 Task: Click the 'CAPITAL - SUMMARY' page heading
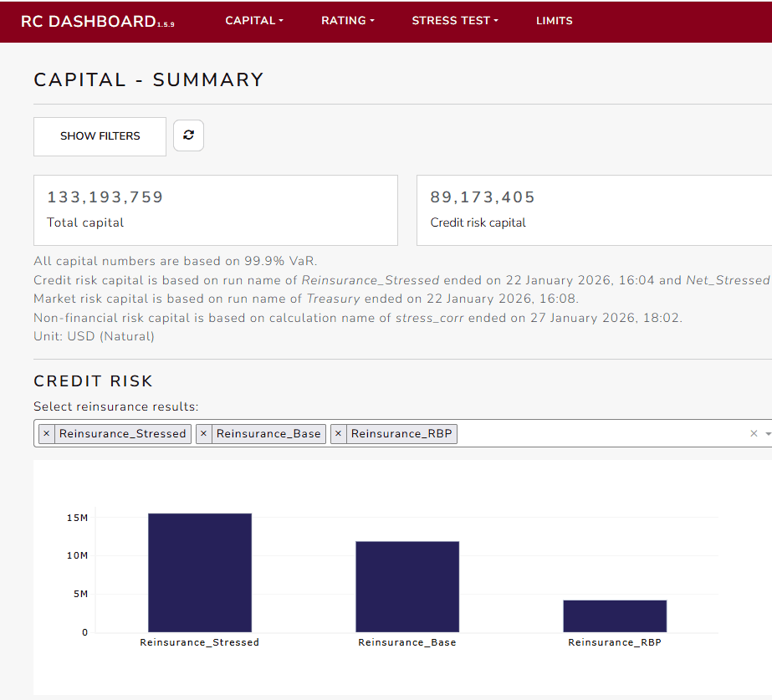pyautogui.click(x=149, y=79)
